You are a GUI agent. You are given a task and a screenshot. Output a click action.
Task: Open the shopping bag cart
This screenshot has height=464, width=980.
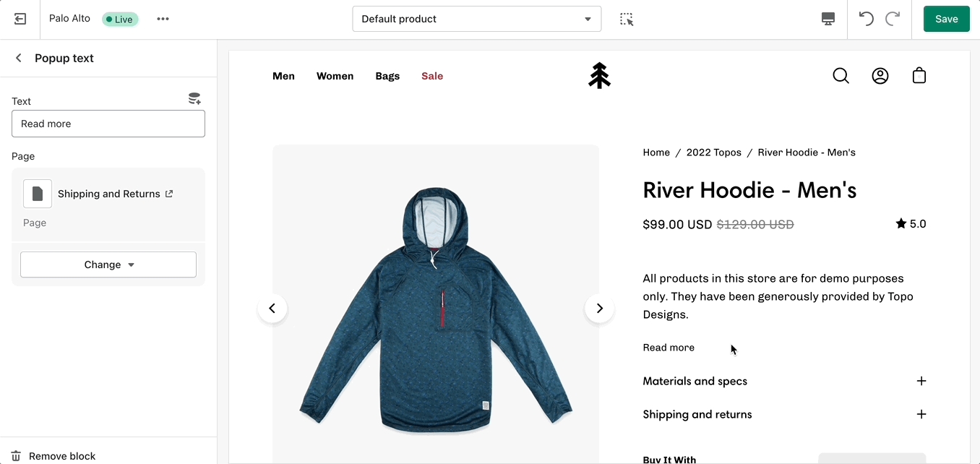pos(919,76)
